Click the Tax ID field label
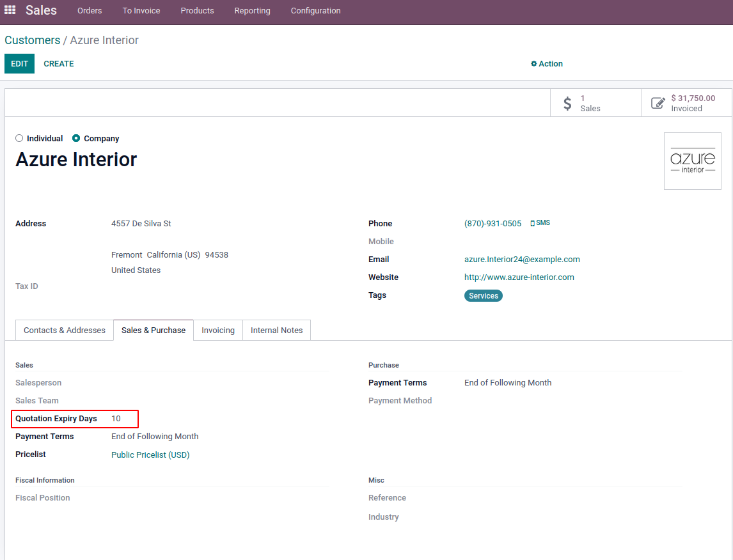 coord(27,286)
